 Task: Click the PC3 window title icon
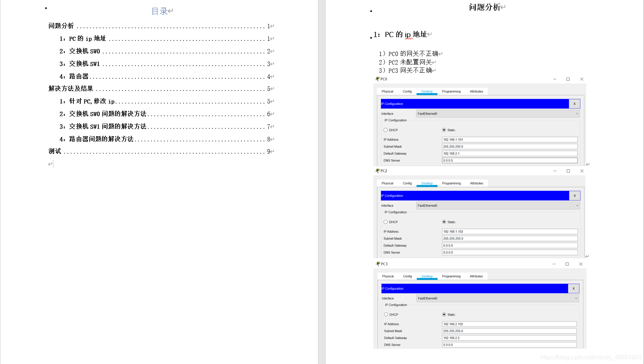(378, 264)
